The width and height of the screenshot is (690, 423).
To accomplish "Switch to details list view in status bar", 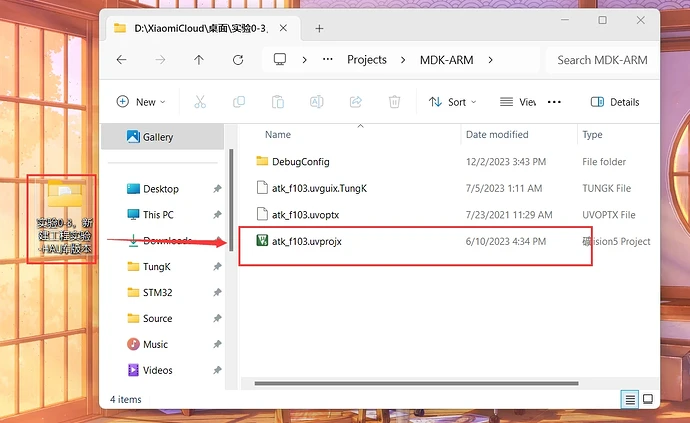I will 630,399.
